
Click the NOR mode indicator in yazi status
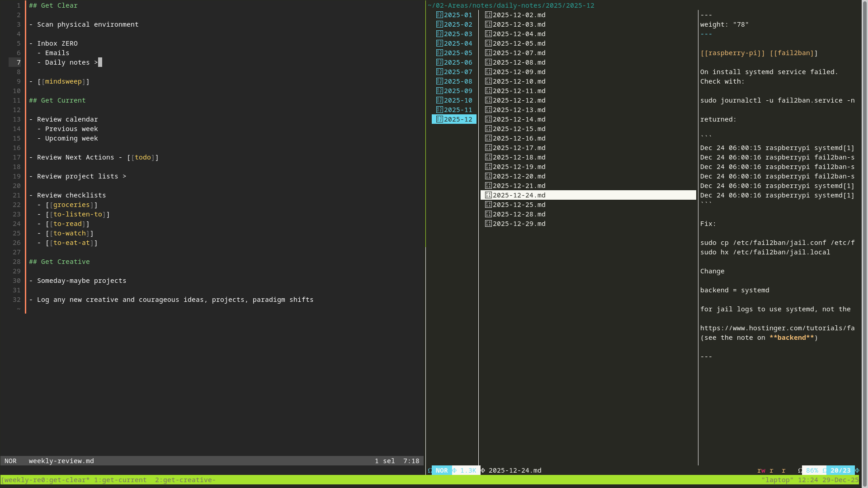[x=441, y=470]
